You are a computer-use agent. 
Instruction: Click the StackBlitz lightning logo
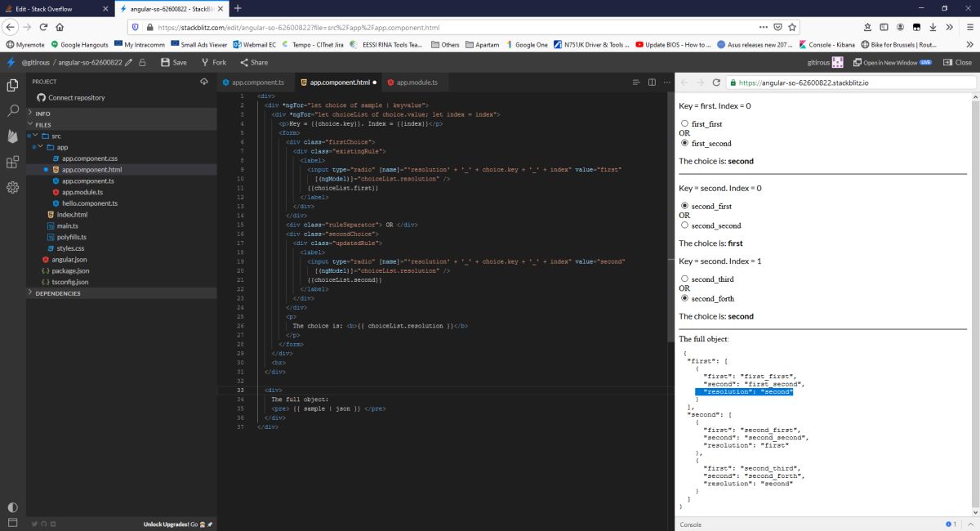pyautogui.click(x=11, y=62)
